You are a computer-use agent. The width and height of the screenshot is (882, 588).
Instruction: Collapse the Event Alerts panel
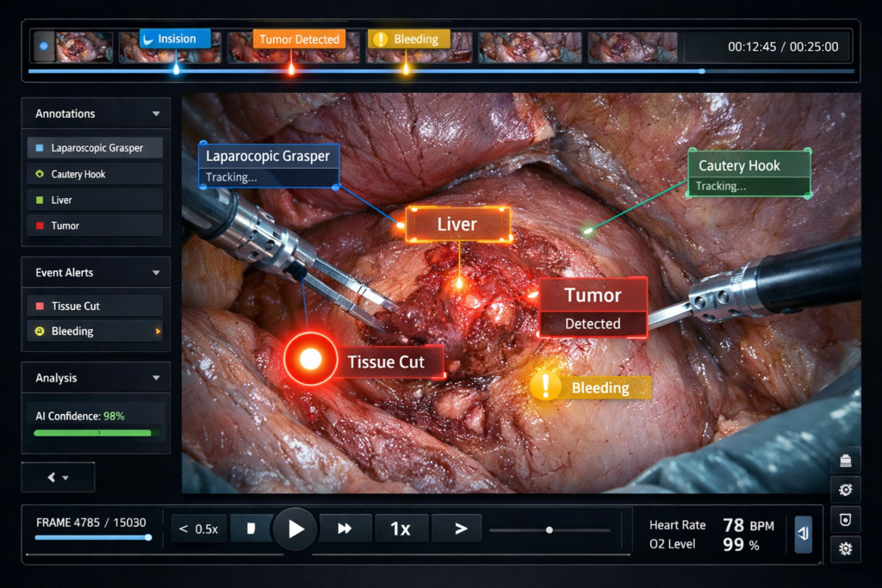click(x=156, y=273)
